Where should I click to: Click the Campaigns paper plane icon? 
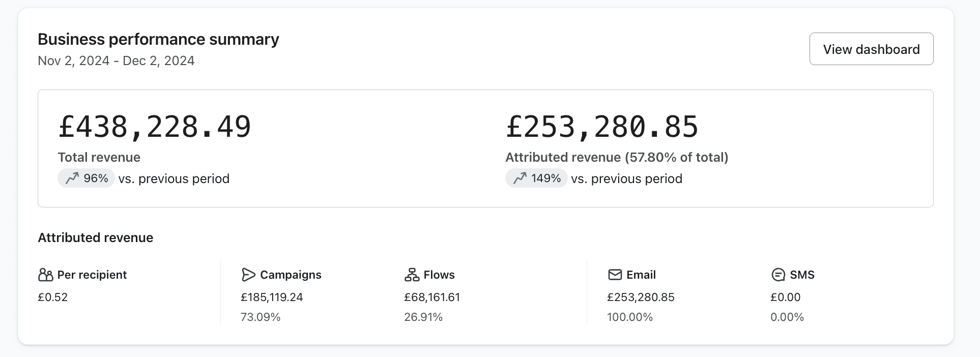(x=248, y=275)
